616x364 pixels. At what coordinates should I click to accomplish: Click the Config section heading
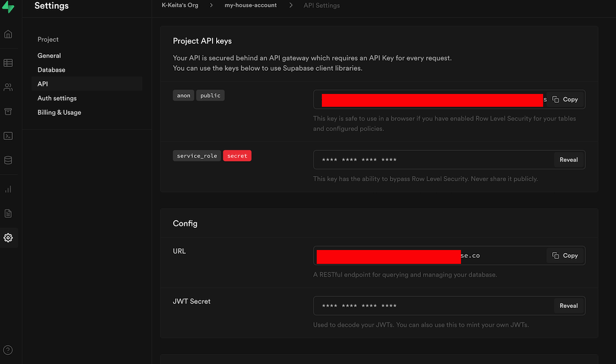pos(185,223)
